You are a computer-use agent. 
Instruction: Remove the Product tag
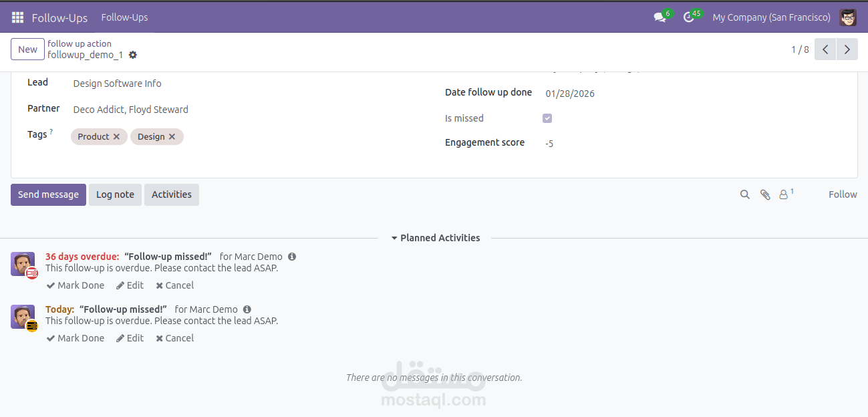(x=116, y=136)
